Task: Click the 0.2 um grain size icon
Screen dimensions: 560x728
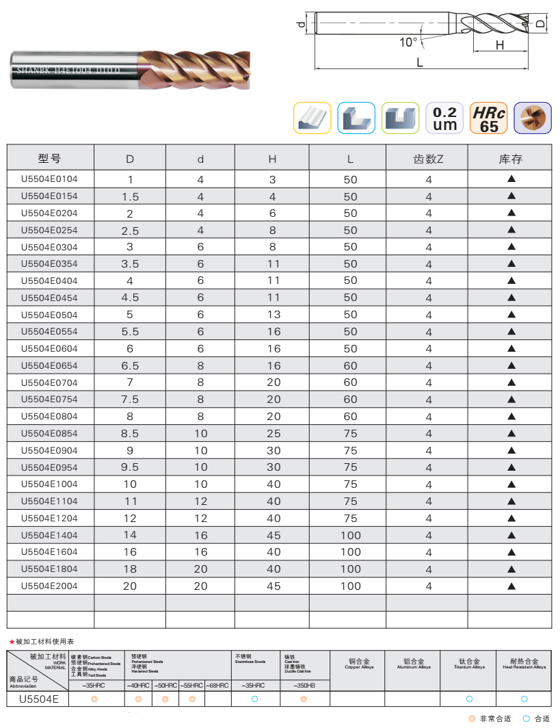Action: pos(444,118)
